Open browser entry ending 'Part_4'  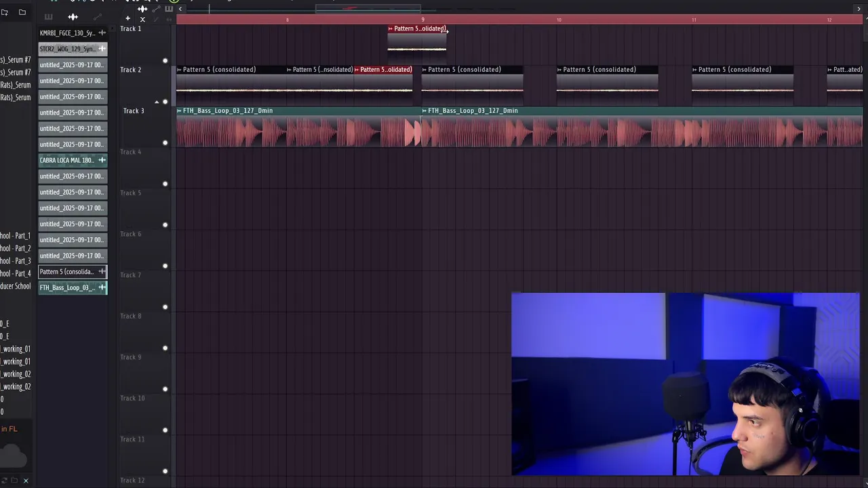click(16, 273)
